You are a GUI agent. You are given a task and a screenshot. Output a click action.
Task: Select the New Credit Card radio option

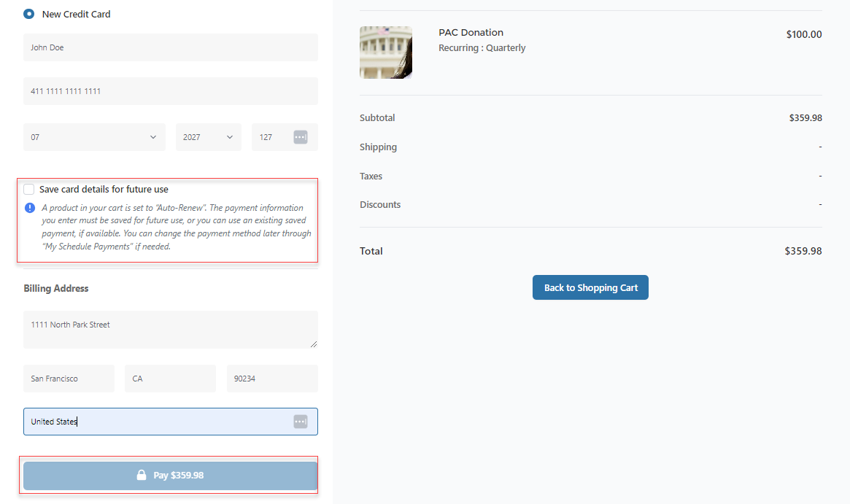[x=29, y=14]
